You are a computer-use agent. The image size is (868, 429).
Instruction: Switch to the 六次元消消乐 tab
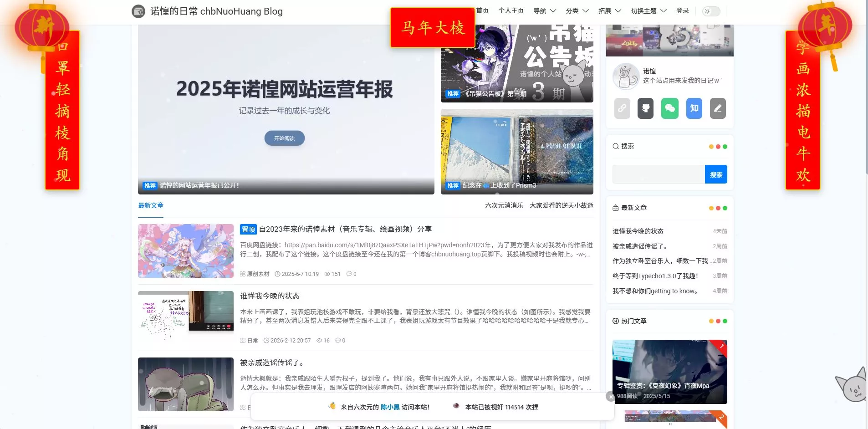click(504, 206)
